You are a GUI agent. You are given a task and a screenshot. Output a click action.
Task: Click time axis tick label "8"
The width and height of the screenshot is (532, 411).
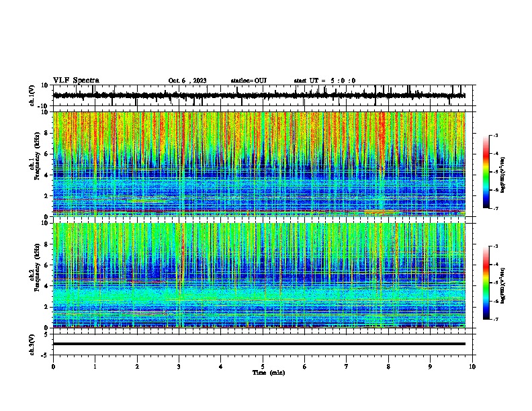pyautogui.click(x=388, y=367)
